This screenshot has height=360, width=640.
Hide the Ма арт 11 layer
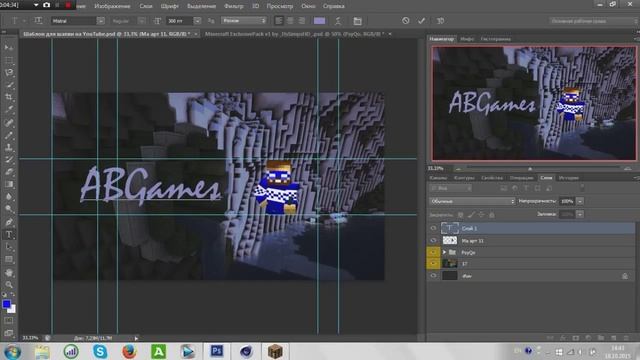tap(433, 240)
